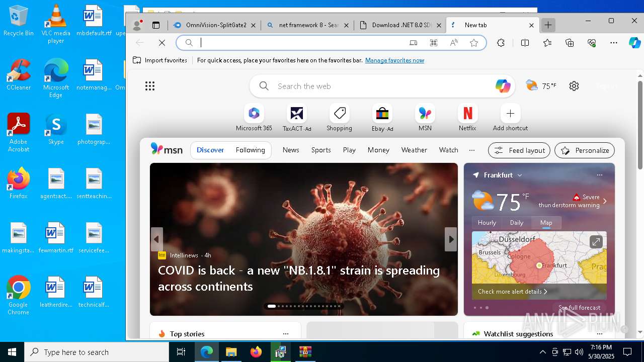
Task: Click Personalize button
Action: point(585,150)
